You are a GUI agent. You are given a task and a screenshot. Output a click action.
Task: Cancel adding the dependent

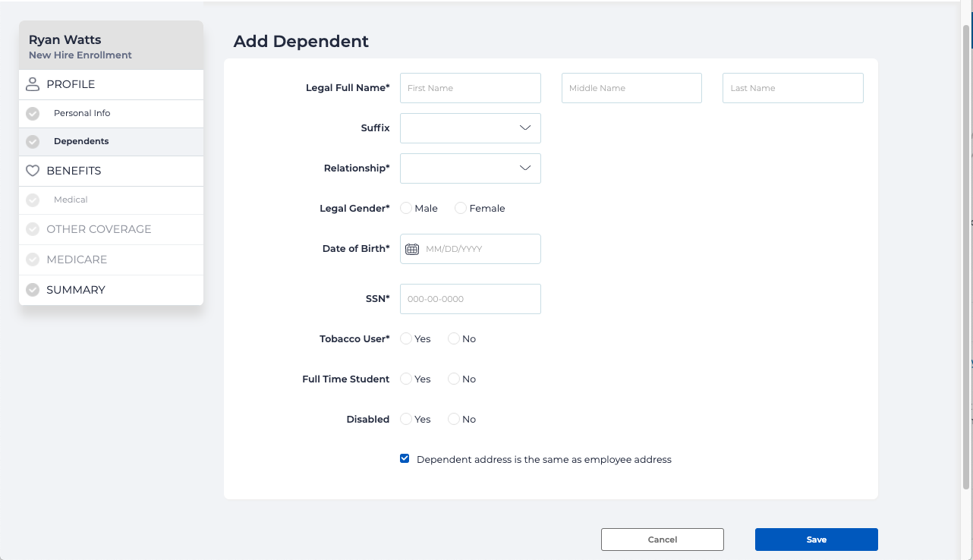pyautogui.click(x=662, y=539)
